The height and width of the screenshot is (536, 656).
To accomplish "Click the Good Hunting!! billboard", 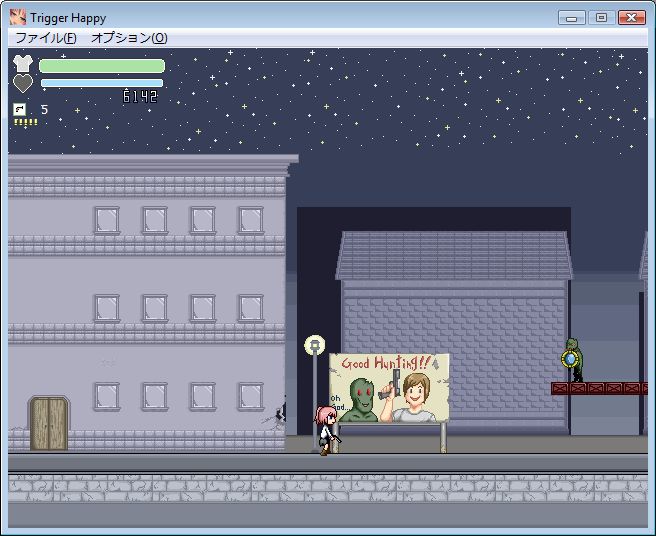I will point(390,387).
